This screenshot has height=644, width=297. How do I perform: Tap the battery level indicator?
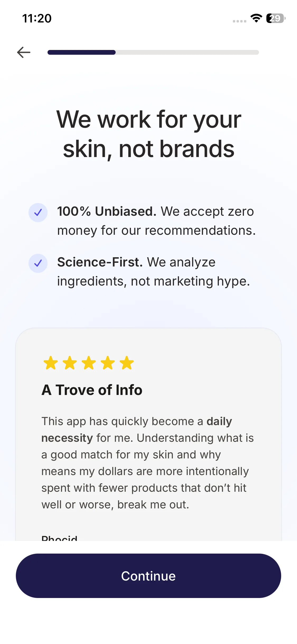point(276,18)
